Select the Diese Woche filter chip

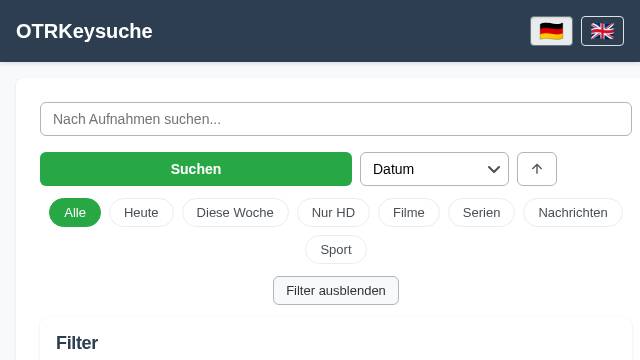[x=235, y=213]
